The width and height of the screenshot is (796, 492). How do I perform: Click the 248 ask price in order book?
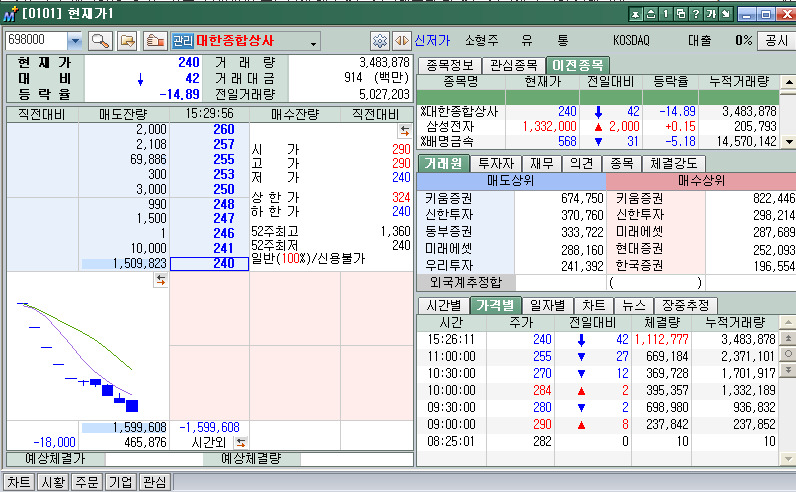pyautogui.click(x=224, y=204)
